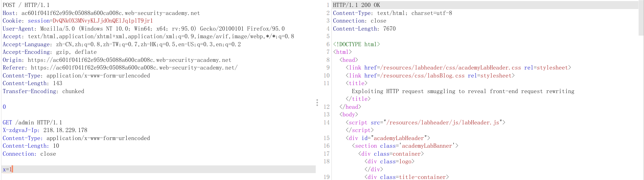The height and width of the screenshot is (180, 644).
Task: Click the smuggled 'GET /admin HTTP/1.1' line
Action: [x=32, y=123]
